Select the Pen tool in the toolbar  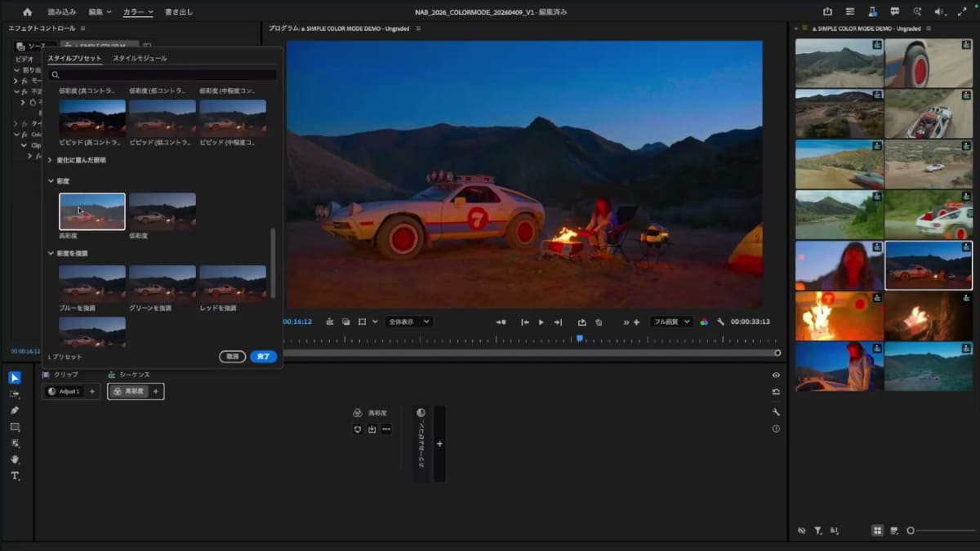pos(15,410)
